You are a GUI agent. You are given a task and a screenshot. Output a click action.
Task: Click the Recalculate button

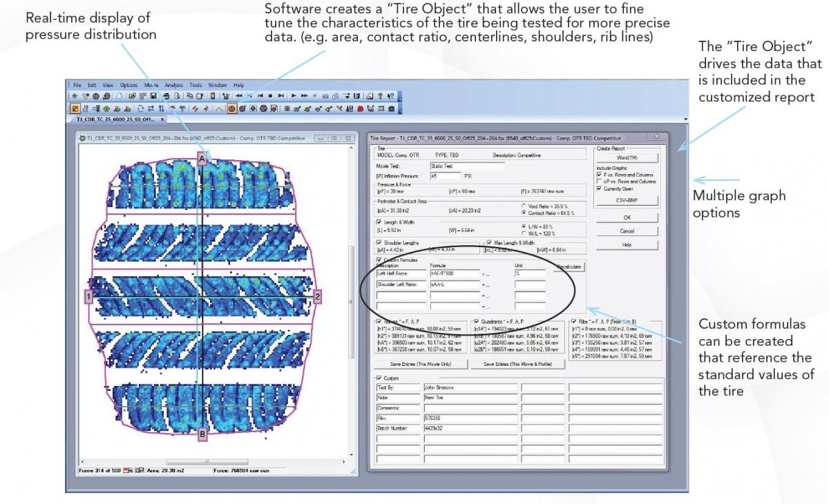tap(569, 266)
